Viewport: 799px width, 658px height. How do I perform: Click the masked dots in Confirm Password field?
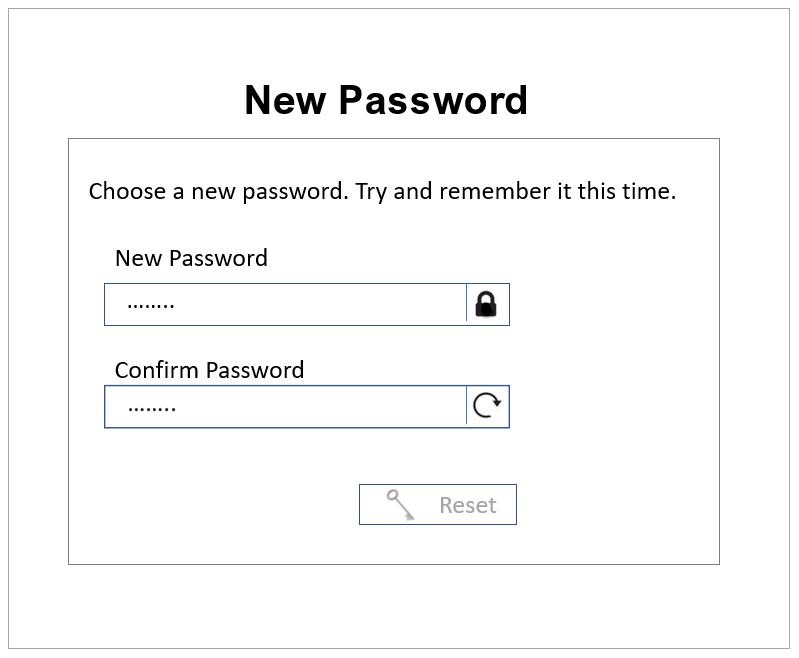(x=152, y=407)
